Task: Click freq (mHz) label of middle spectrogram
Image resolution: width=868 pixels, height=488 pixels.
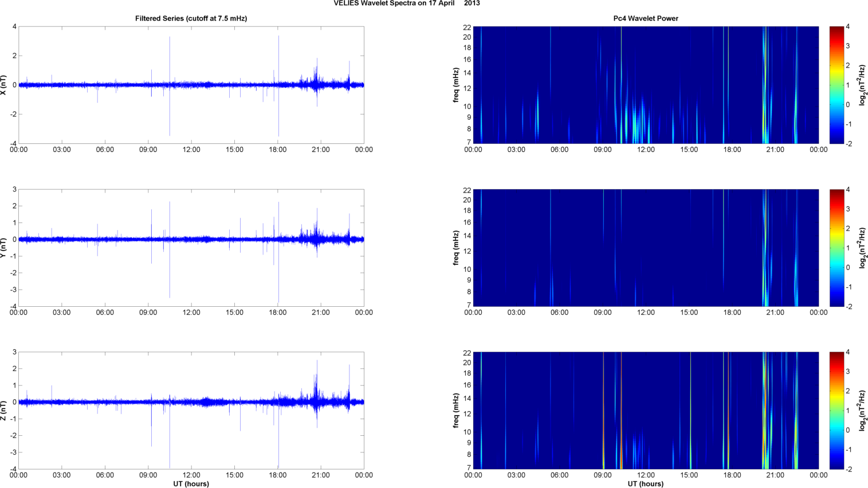Action: [x=456, y=248]
